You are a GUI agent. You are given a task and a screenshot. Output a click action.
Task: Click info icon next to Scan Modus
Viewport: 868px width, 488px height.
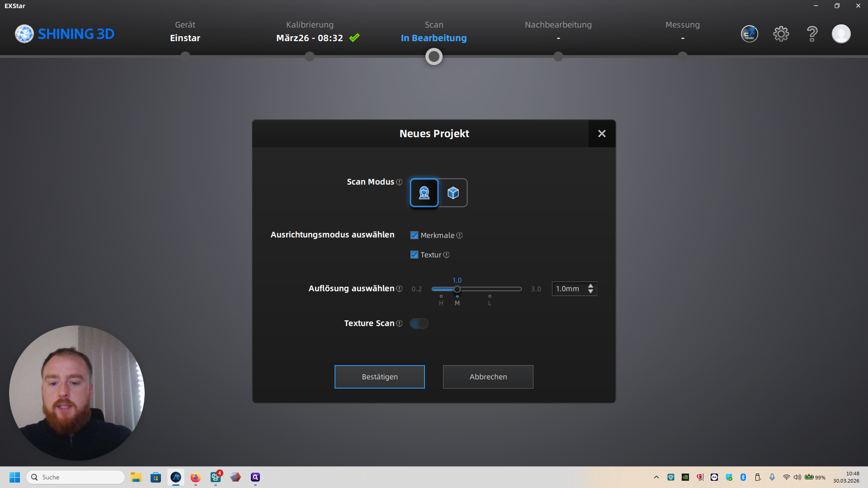click(399, 182)
